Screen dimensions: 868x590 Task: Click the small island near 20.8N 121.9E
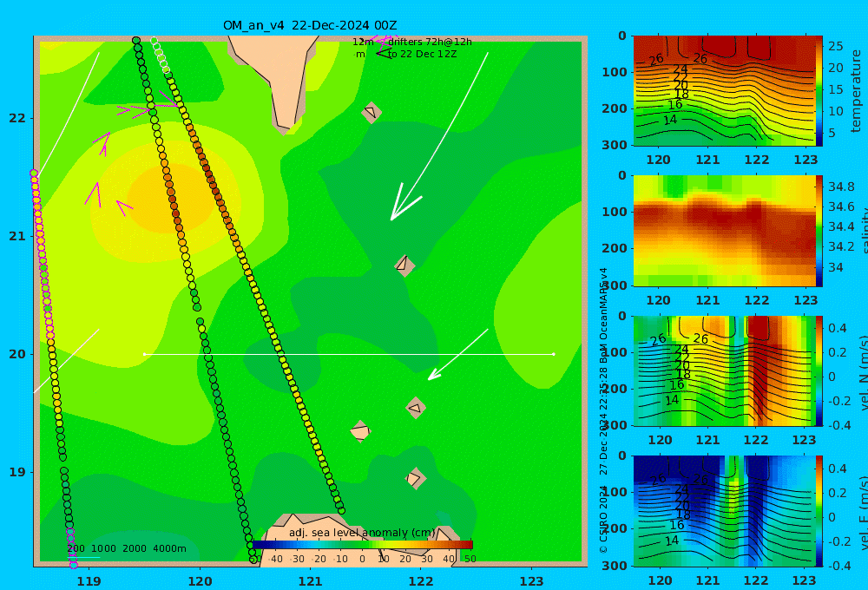click(404, 265)
